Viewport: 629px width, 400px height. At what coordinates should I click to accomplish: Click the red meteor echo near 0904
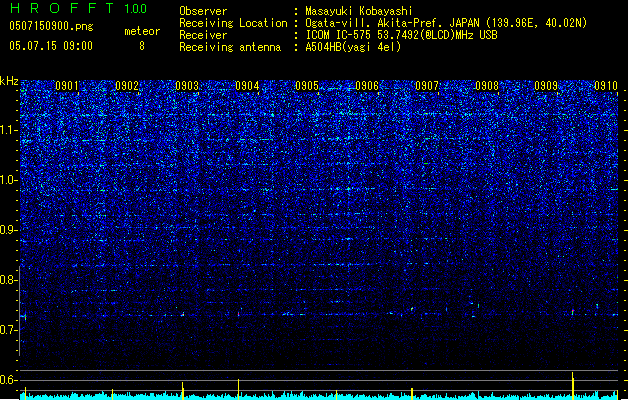(238, 314)
